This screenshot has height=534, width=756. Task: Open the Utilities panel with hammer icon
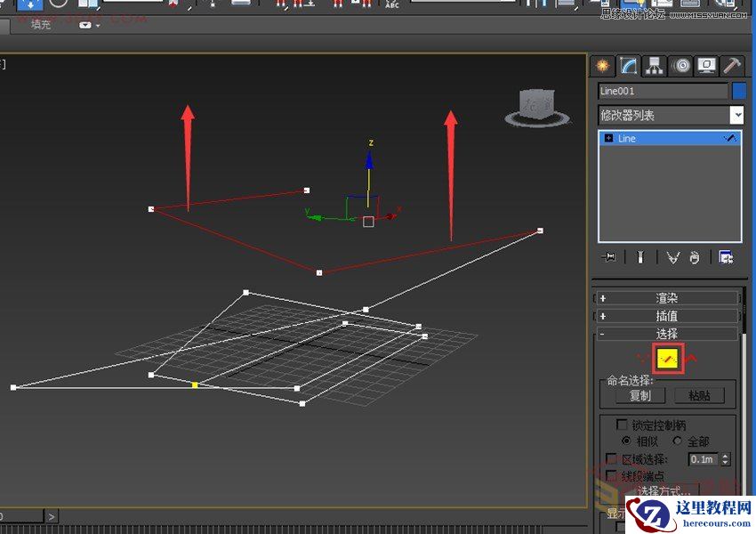[731, 66]
